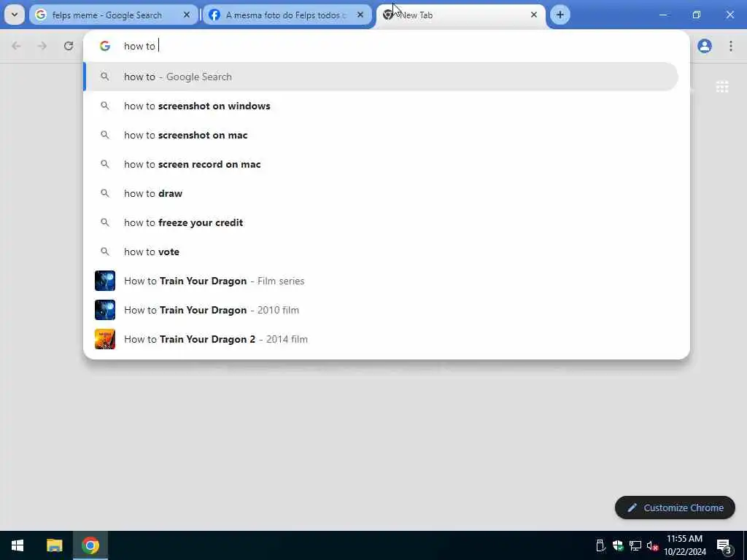This screenshot has width=747, height=560.
Task: Select 'how to - Google Search' suggestion
Action: pos(381,77)
